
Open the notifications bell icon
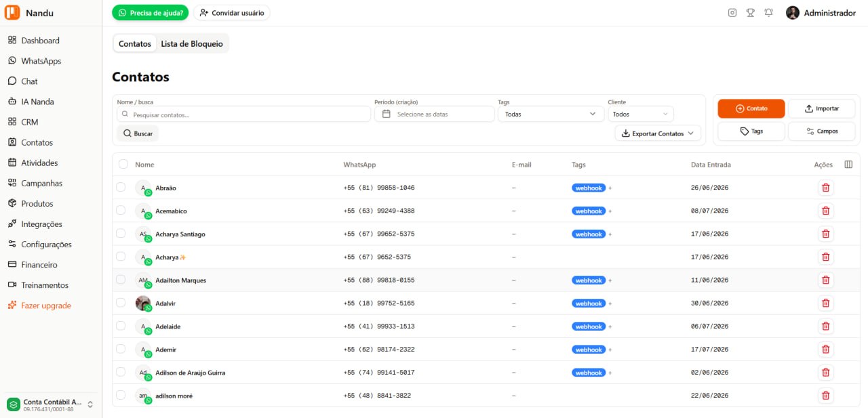coord(768,13)
